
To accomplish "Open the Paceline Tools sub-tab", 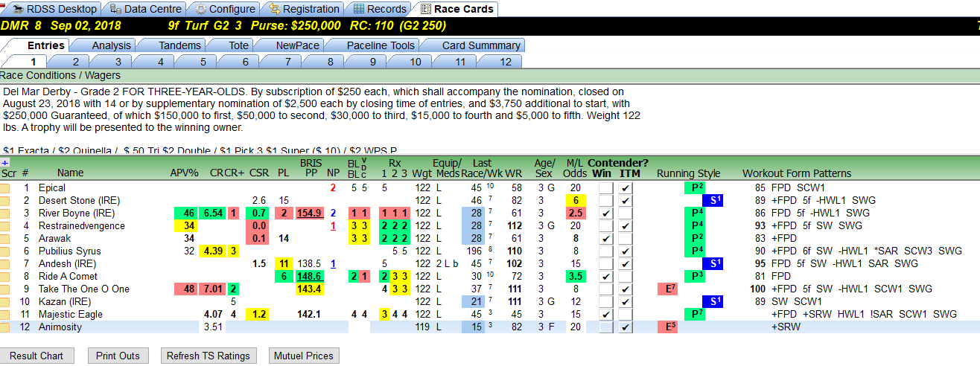I will [x=381, y=45].
